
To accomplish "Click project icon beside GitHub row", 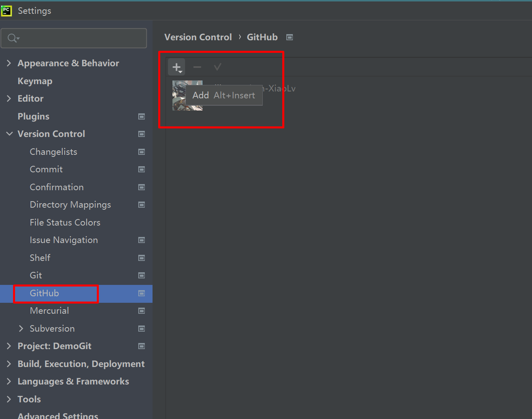I will (x=142, y=293).
